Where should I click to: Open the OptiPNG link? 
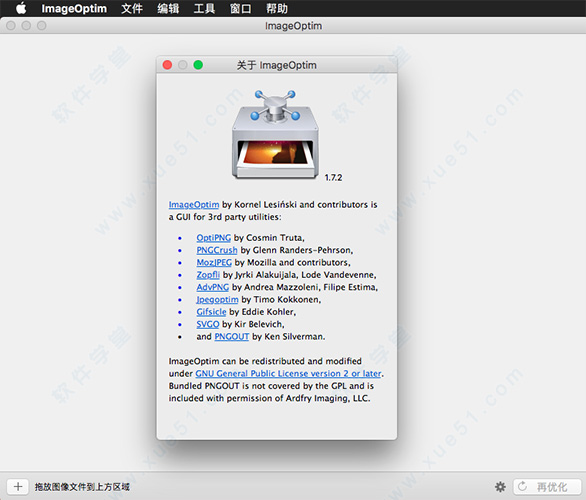213,238
